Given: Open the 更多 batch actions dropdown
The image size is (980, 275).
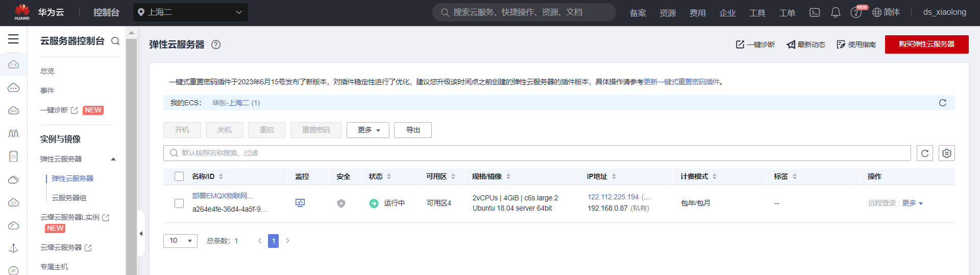Looking at the screenshot, I should (x=368, y=130).
